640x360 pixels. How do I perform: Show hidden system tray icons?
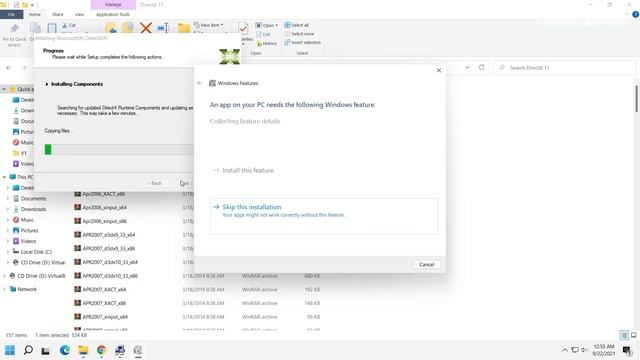[565, 350]
